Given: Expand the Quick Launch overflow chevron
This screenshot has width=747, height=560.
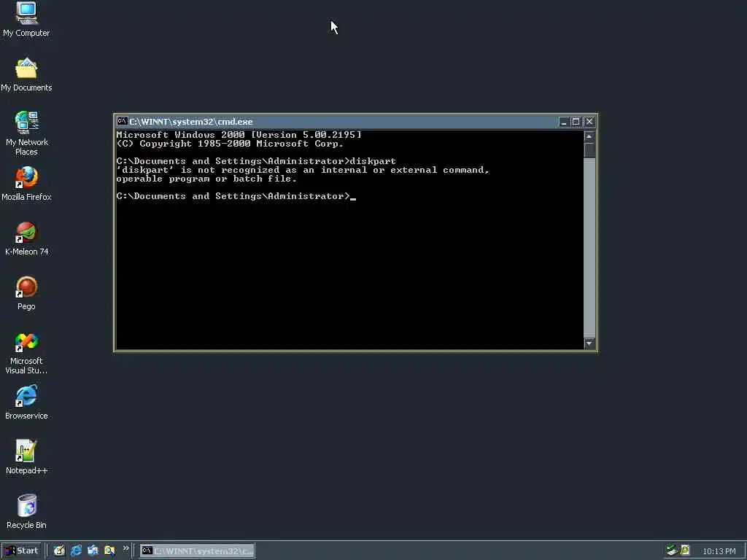Looking at the screenshot, I should (125, 548).
